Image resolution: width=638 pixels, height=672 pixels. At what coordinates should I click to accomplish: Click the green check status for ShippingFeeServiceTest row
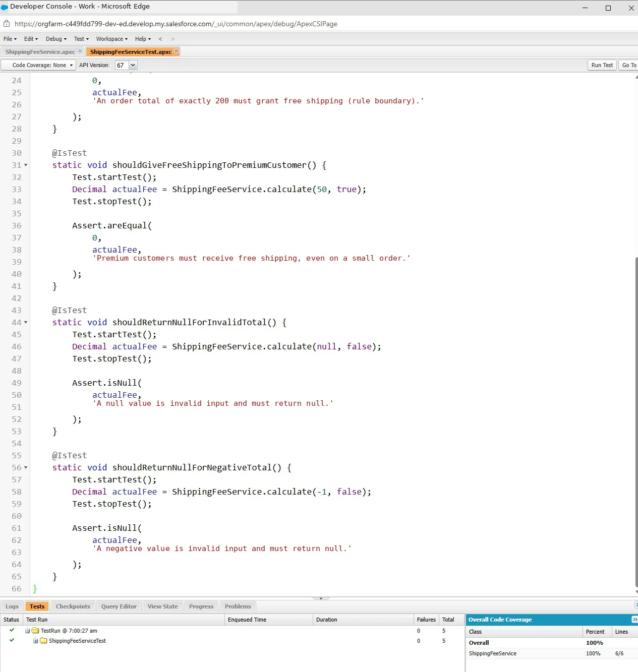(x=12, y=640)
